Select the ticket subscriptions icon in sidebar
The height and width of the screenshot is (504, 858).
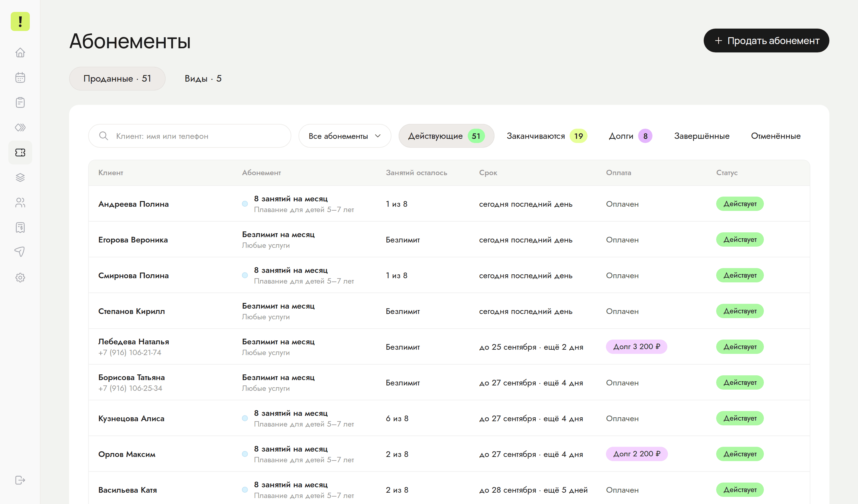pyautogui.click(x=20, y=153)
